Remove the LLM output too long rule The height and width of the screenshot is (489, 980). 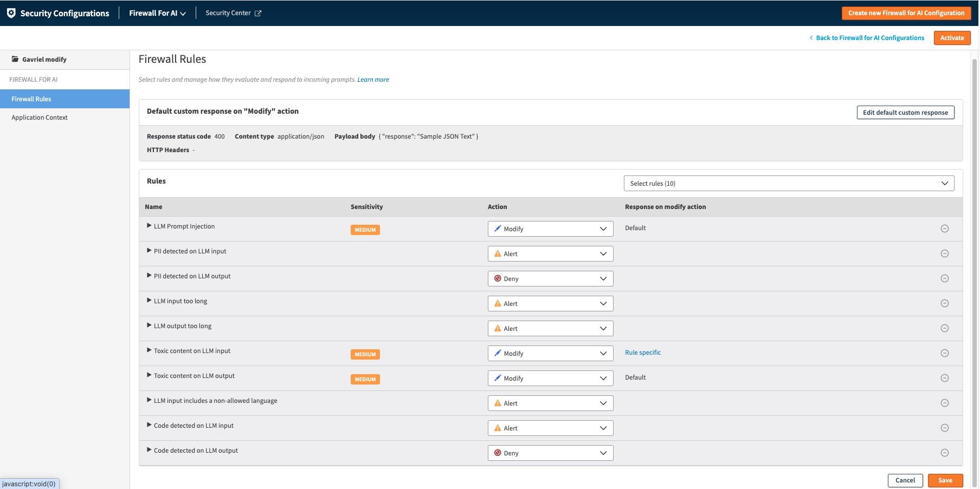coord(944,328)
